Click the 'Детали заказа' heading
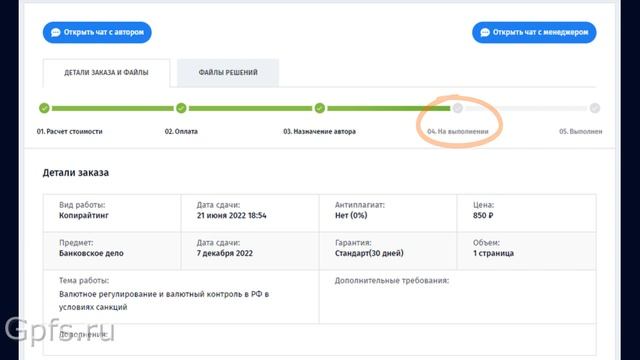This screenshot has height=360, width=640. [76, 173]
